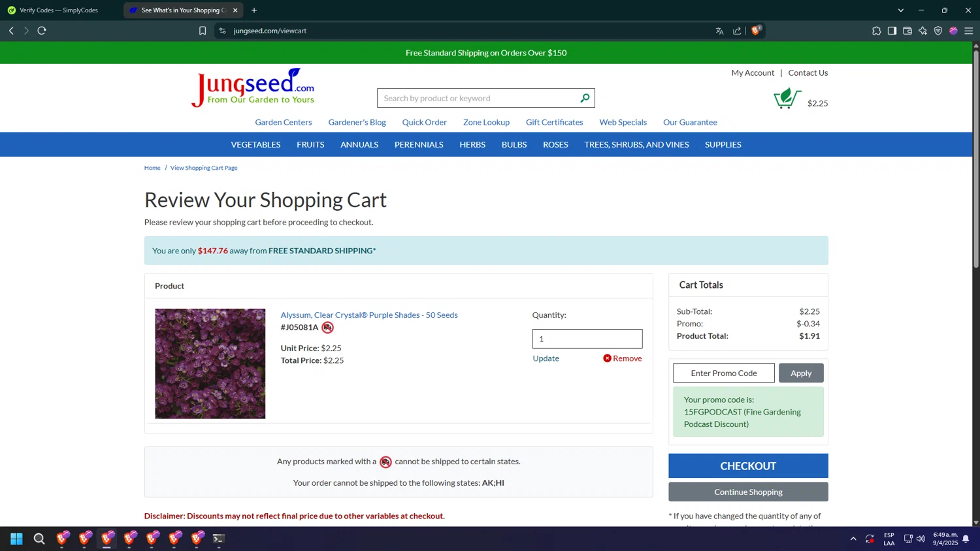
Task: Open Brave Shields lion icon
Action: (x=756, y=30)
